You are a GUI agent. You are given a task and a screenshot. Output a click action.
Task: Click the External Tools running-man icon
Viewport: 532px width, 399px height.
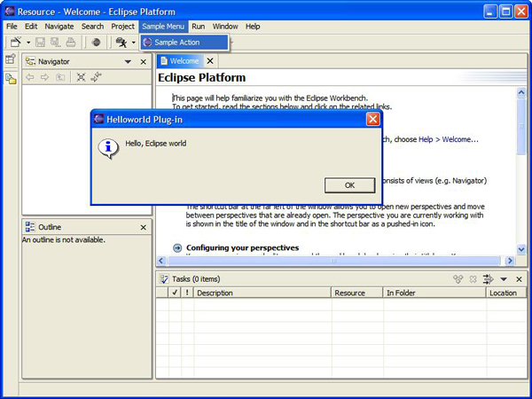pos(121,42)
